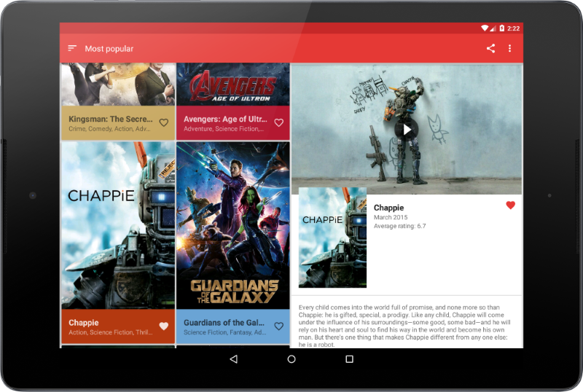Click the Avengers: Age of Ultr... title text
The image size is (583, 392).
coord(225,119)
